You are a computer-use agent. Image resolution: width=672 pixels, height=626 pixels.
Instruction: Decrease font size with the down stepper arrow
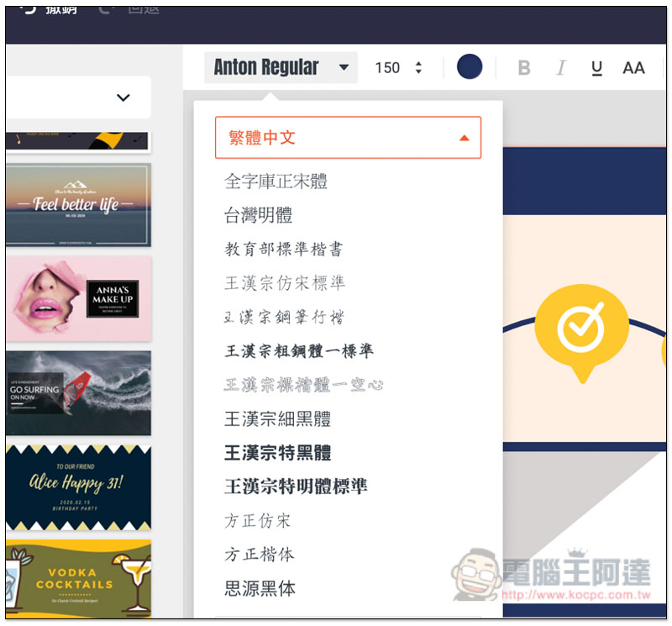(417, 73)
